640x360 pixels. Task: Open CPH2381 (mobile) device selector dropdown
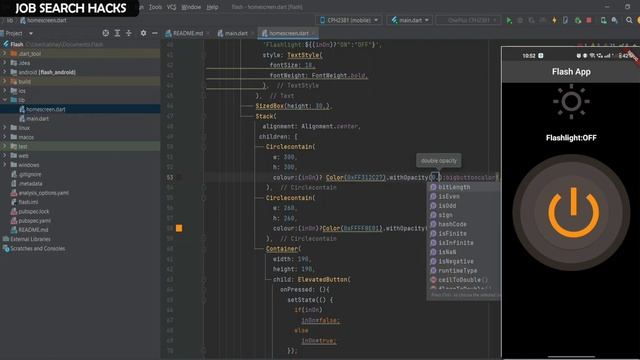pos(349,20)
